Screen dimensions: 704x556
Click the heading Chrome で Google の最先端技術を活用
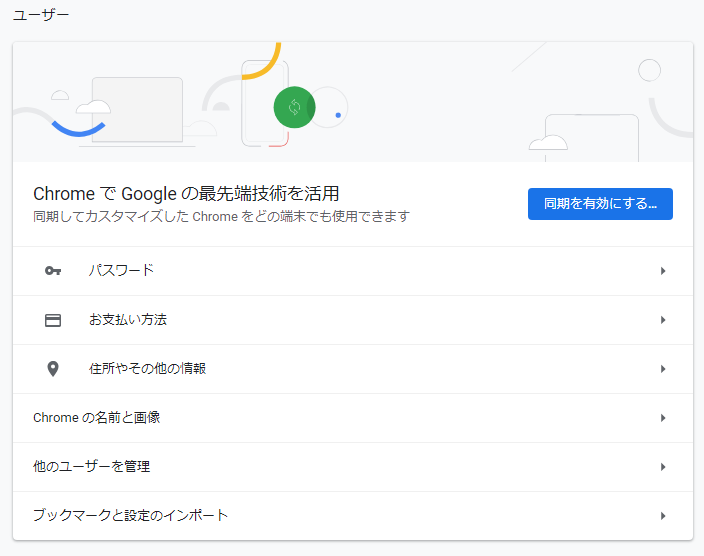coord(186,194)
